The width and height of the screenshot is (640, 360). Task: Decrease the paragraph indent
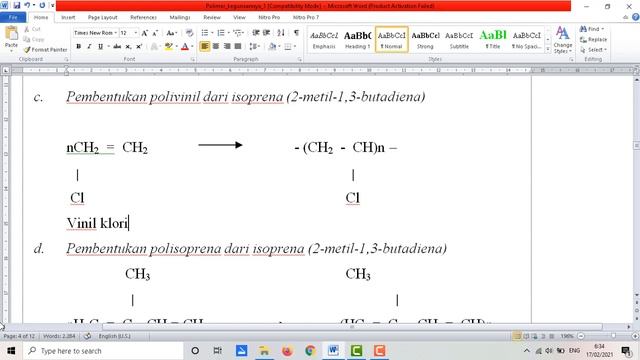point(256,33)
